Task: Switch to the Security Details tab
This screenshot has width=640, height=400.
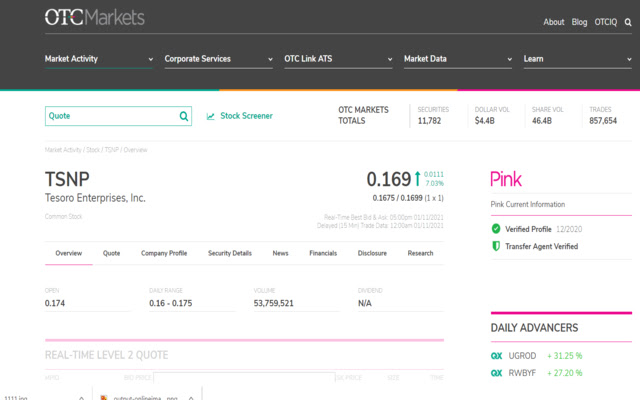Action: [230, 253]
